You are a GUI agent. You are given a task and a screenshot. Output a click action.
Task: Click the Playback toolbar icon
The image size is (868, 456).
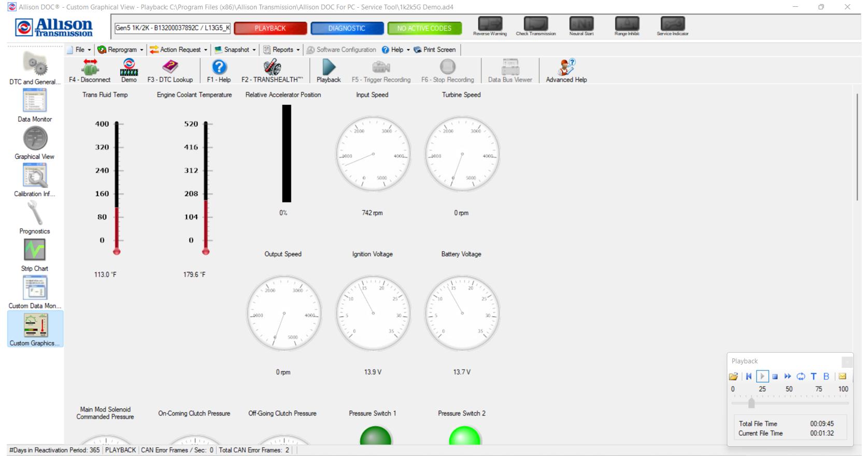(x=329, y=71)
